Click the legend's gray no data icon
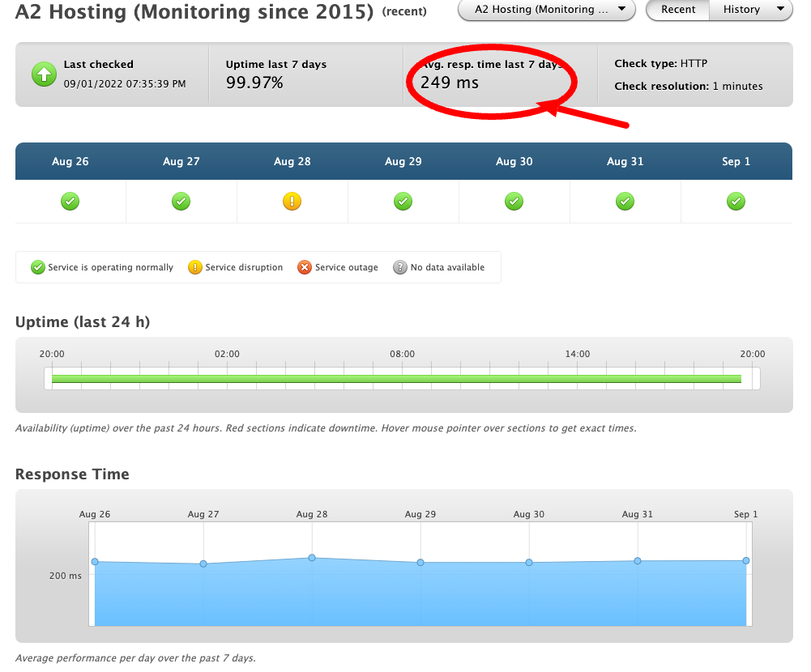811x672 pixels. [x=399, y=267]
